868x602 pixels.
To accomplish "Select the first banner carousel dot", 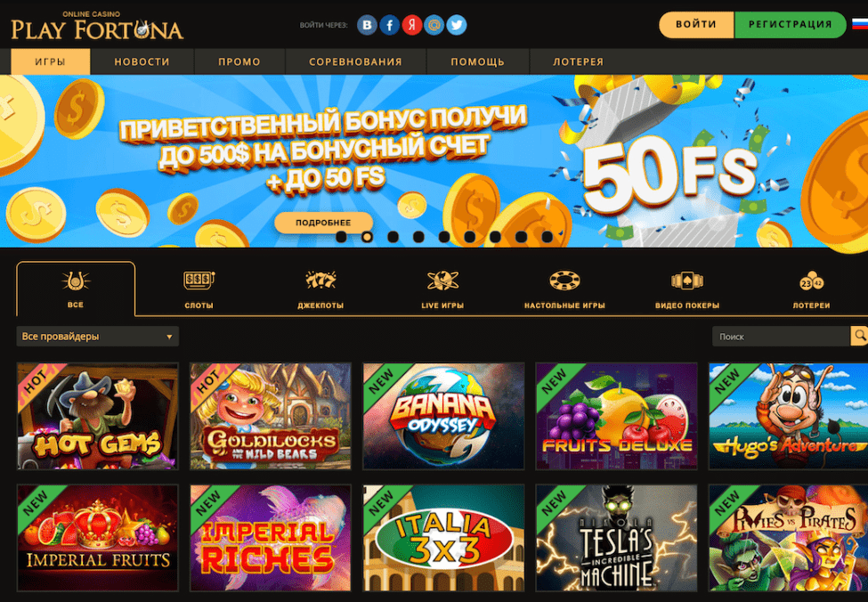I will pyautogui.click(x=341, y=237).
